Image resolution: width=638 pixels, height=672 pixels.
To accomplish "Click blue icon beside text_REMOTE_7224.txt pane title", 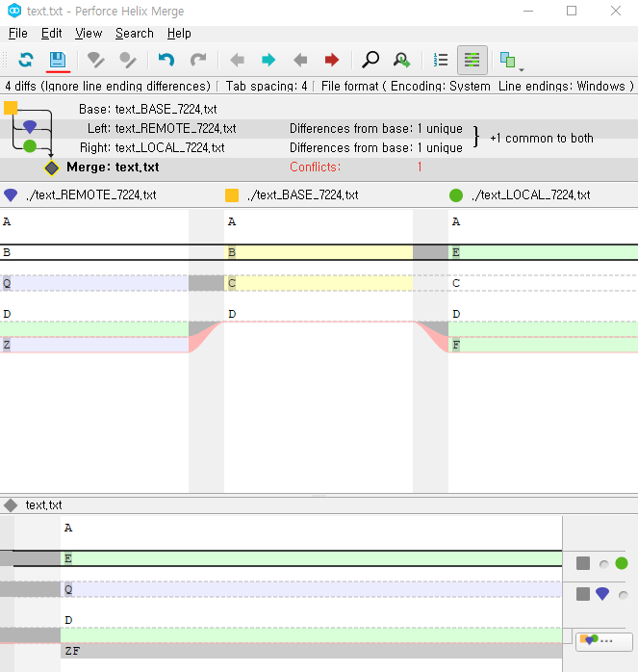I will click(x=11, y=195).
